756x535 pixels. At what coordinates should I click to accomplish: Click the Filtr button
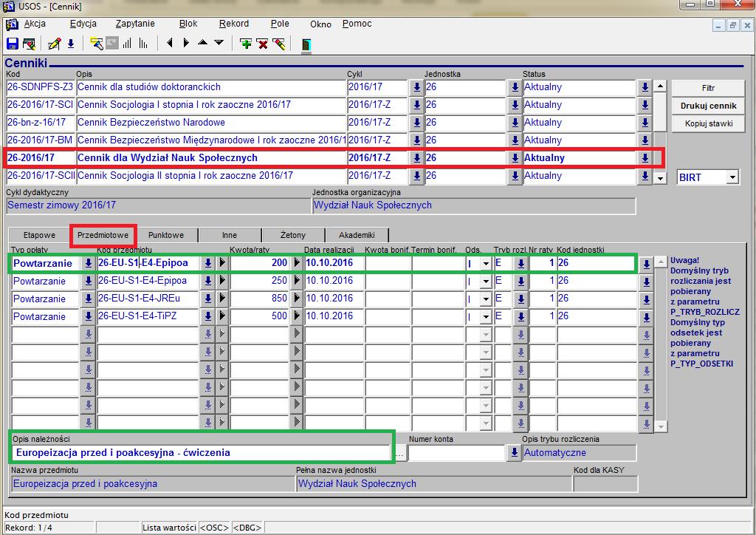tap(708, 88)
